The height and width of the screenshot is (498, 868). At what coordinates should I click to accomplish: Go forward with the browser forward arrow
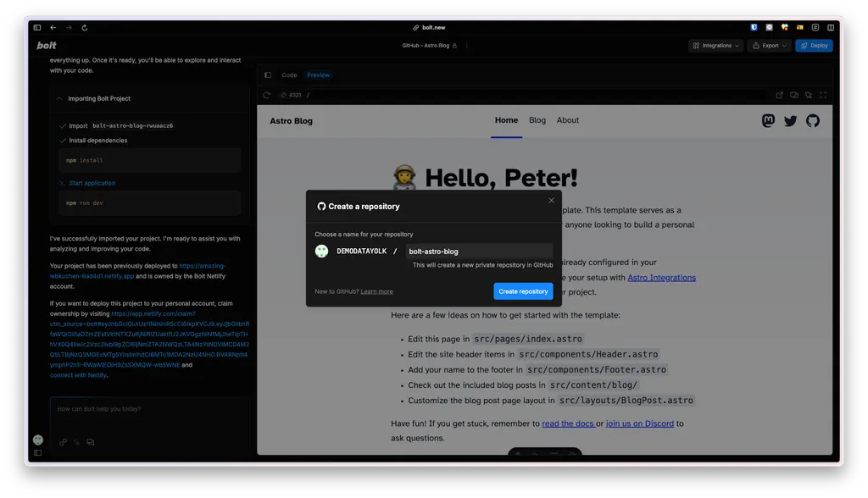69,27
